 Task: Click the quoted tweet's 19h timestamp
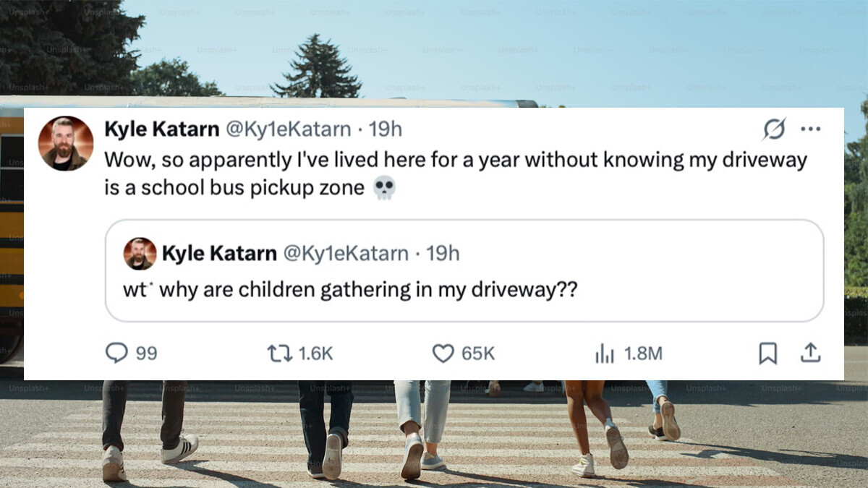point(443,253)
